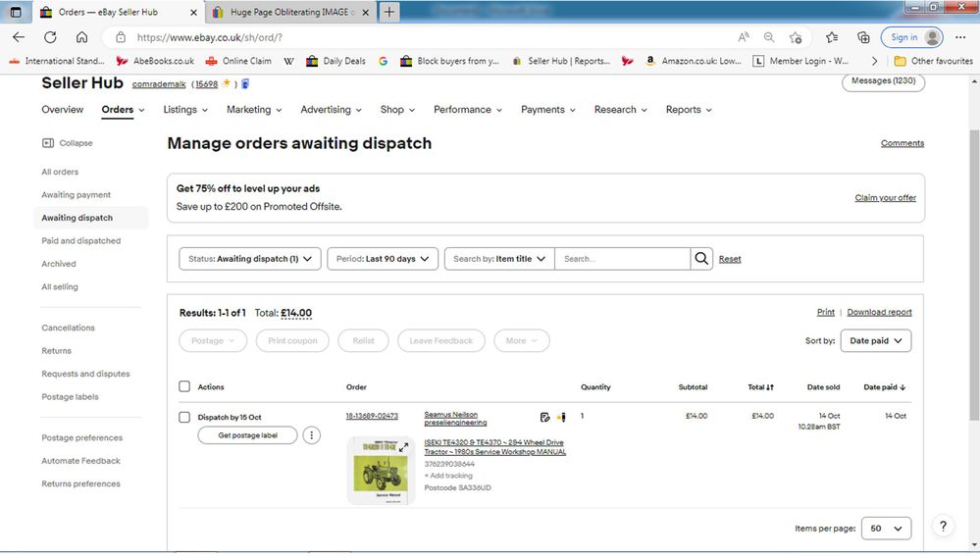
Task: Open the Listings menu
Action: click(184, 110)
